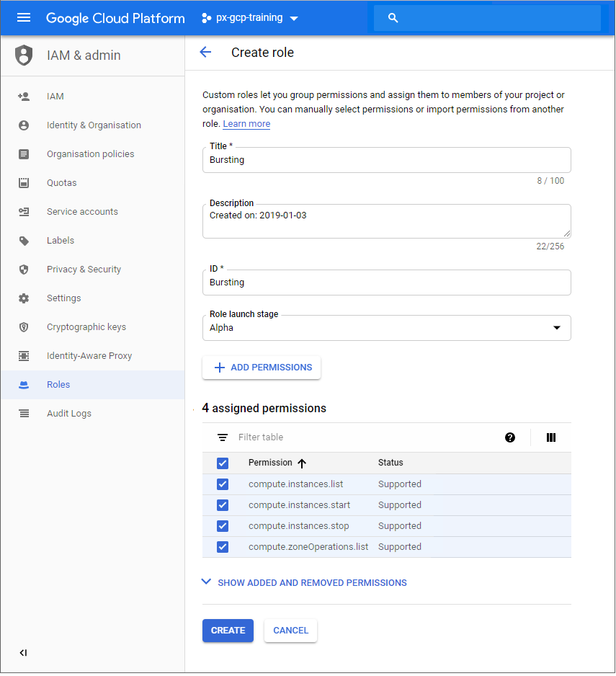Open the hamburger navigation menu
616x676 pixels.
point(24,18)
